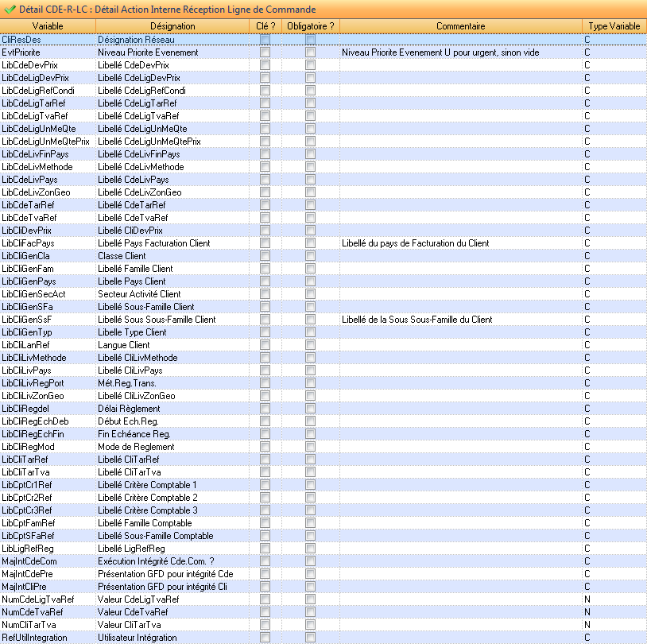Select the LibCliGenCla variable cell
The width and height of the screenshot is (647, 644).
[x=47, y=256]
